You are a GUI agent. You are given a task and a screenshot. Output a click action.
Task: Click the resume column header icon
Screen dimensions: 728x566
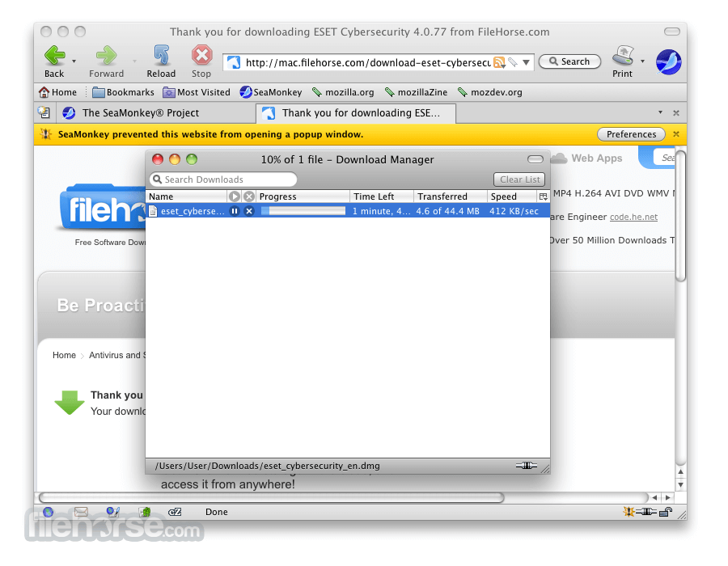tap(235, 196)
